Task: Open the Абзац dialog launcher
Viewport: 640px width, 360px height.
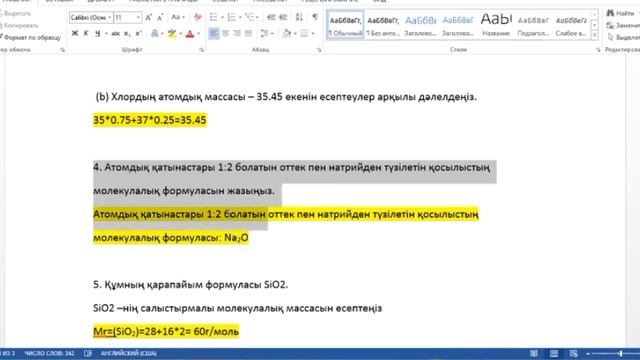Action: coord(319,50)
